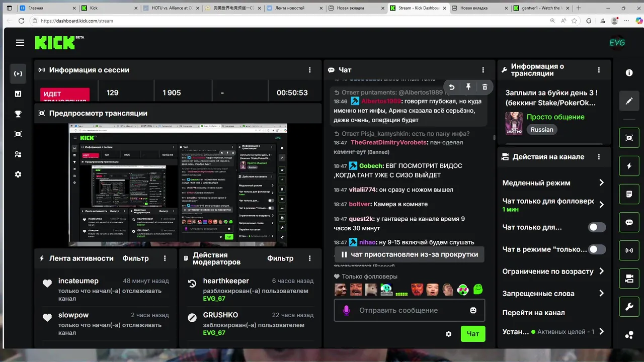Image resolution: width=644 pixels, height=362 pixels.
Task: Open the settings gear in left sidebar
Action: tap(18, 174)
